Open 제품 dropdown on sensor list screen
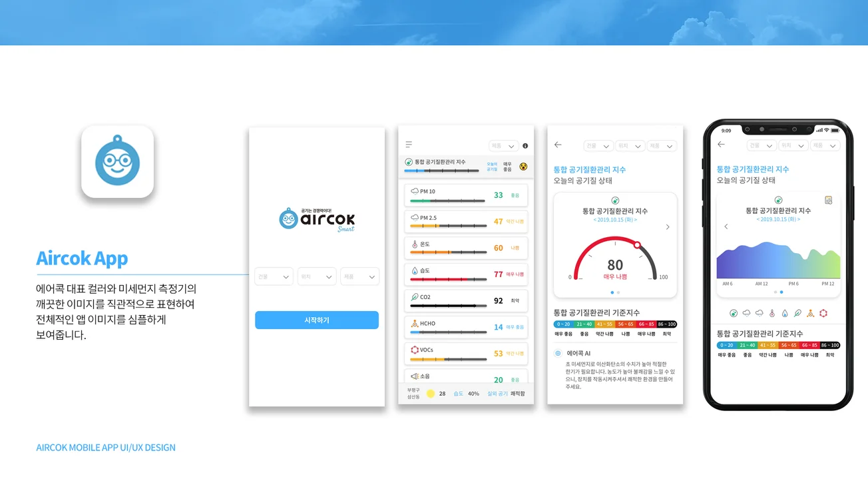The height and width of the screenshot is (489, 868). [x=503, y=146]
